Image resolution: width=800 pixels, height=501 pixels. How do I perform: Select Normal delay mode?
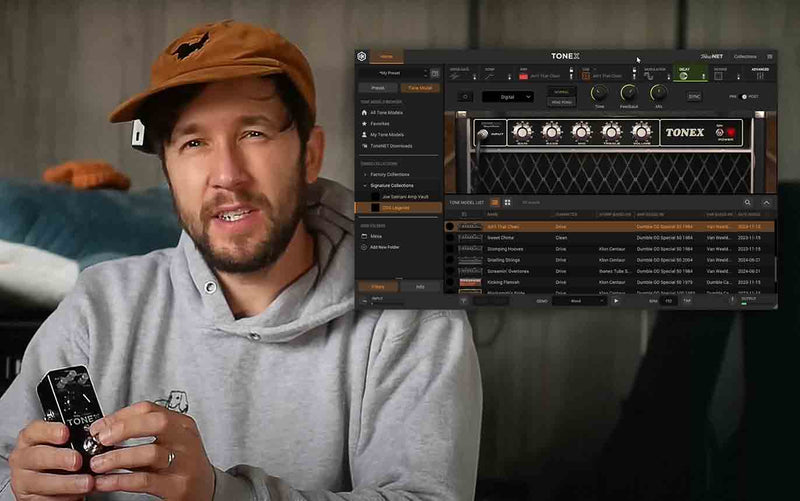[562, 92]
